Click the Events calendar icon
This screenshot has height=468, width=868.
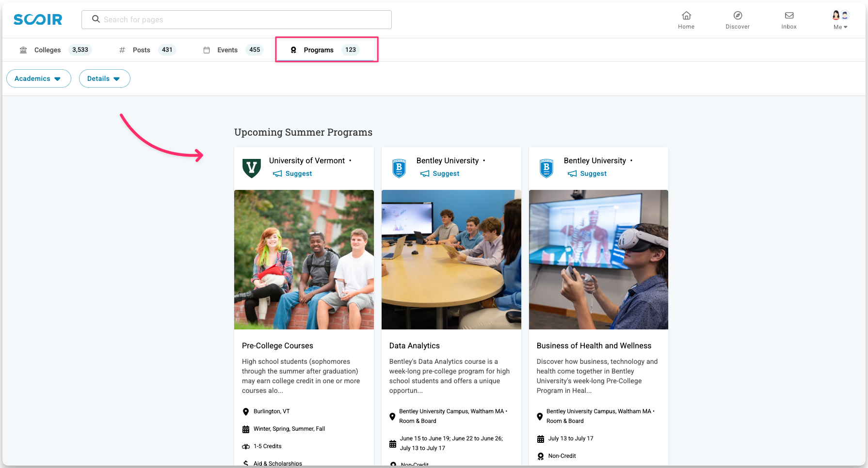207,50
